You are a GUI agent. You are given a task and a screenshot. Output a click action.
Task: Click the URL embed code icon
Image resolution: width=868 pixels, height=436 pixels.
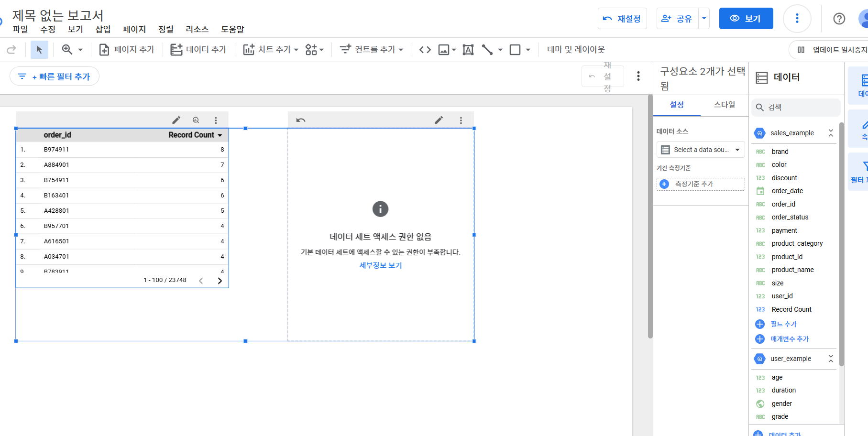tap(425, 50)
